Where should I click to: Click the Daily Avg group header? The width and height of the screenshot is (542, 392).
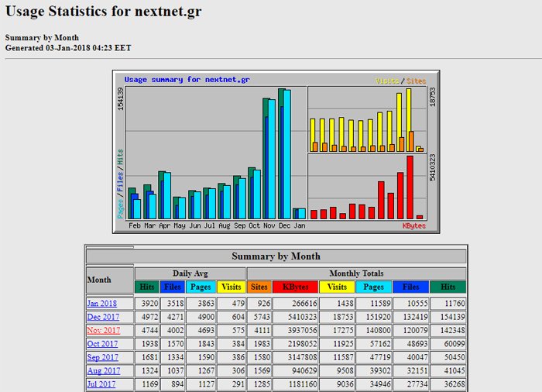coord(189,273)
